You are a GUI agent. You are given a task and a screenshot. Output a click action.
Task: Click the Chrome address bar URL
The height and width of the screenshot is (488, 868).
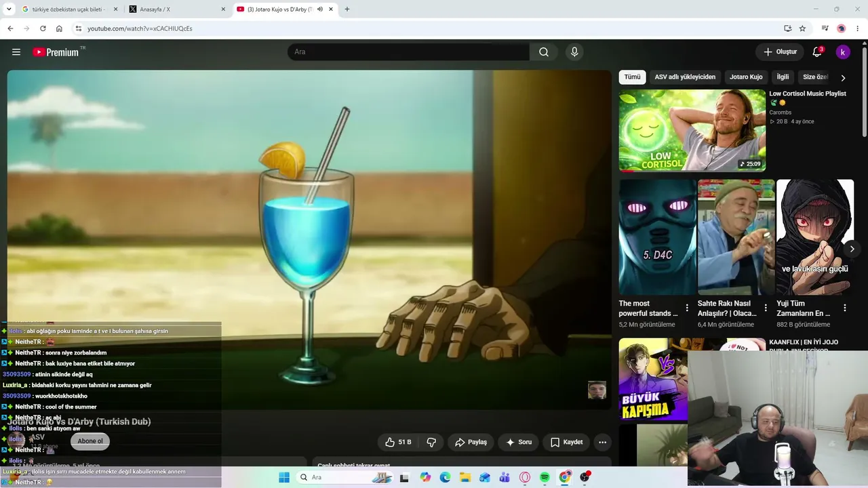(140, 28)
